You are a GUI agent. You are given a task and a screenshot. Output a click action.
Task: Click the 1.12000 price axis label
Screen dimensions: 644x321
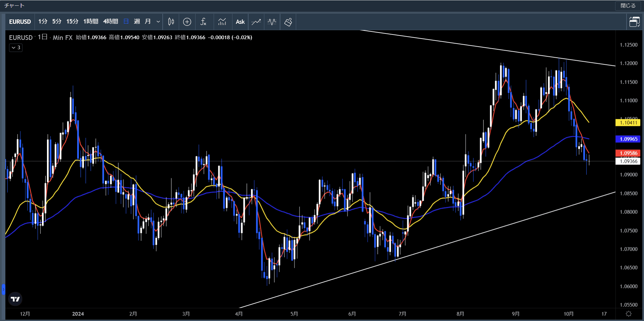click(x=629, y=63)
